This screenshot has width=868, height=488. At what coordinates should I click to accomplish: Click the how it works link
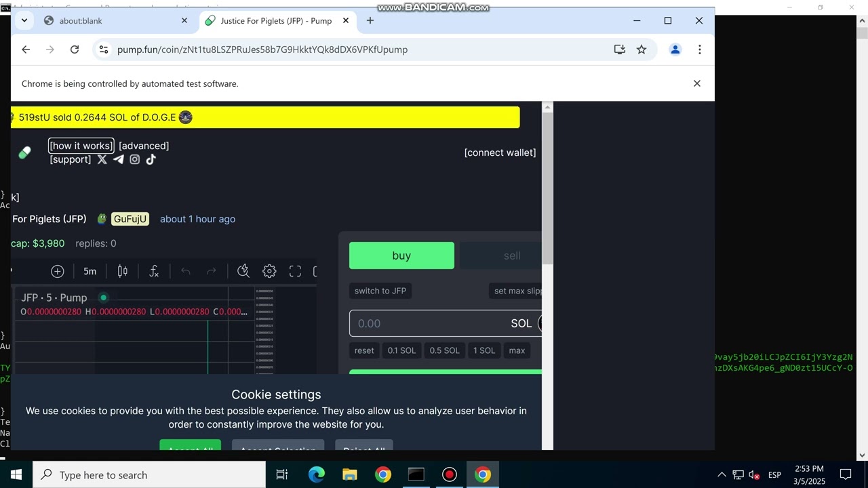tap(81, 146)
